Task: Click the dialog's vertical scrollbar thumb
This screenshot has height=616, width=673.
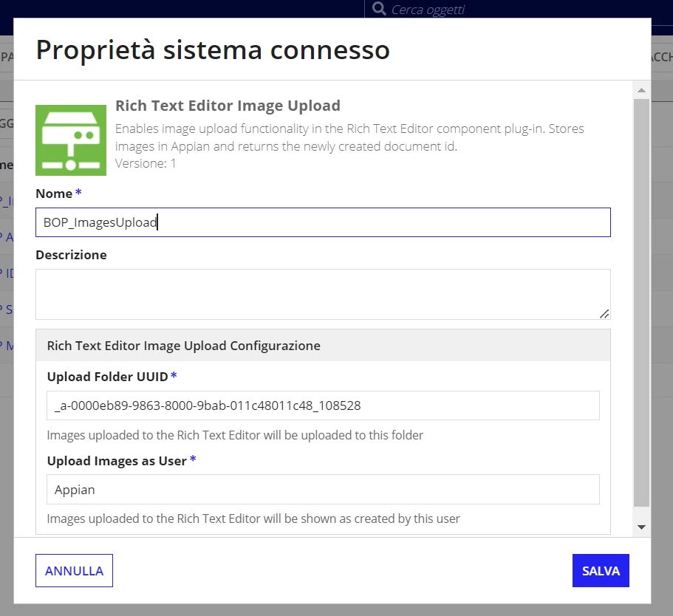Action: [x=641, y=303]
